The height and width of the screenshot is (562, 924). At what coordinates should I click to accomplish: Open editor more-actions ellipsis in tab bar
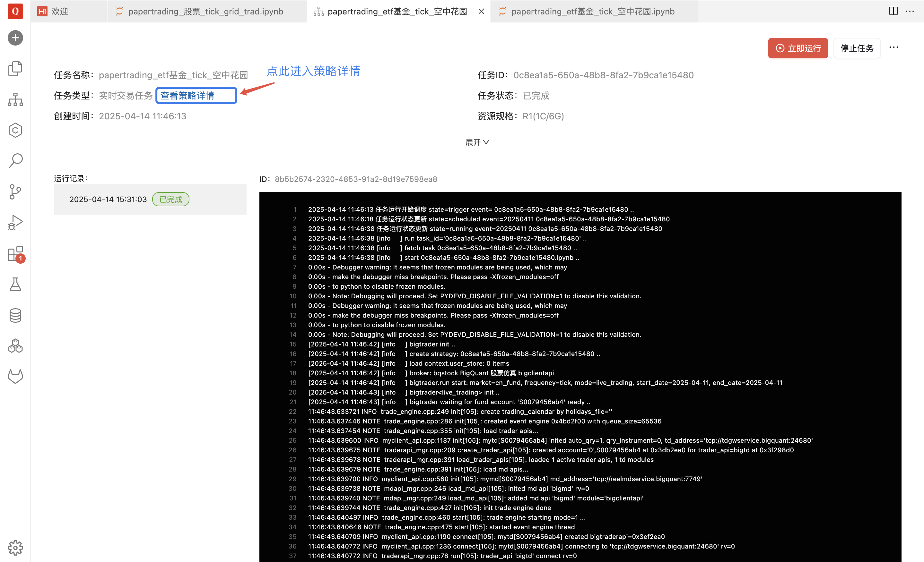point(910,11)
